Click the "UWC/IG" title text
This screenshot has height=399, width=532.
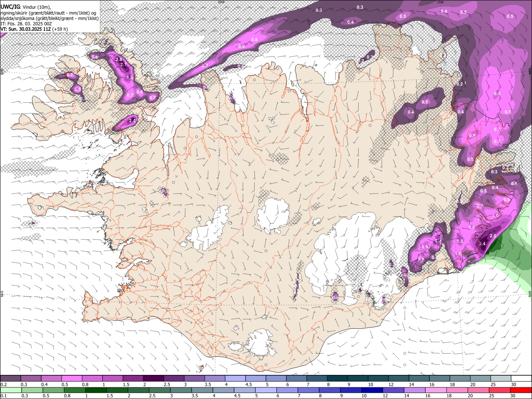click(10, 7)
